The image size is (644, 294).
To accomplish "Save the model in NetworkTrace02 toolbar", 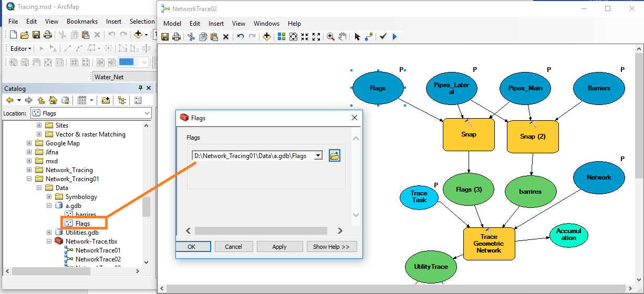I will pos(165,37).
